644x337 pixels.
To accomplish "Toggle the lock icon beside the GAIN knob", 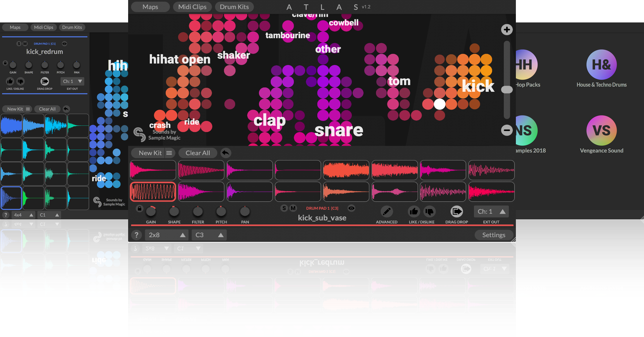I will pyautogui.click(x=140, y=208).
